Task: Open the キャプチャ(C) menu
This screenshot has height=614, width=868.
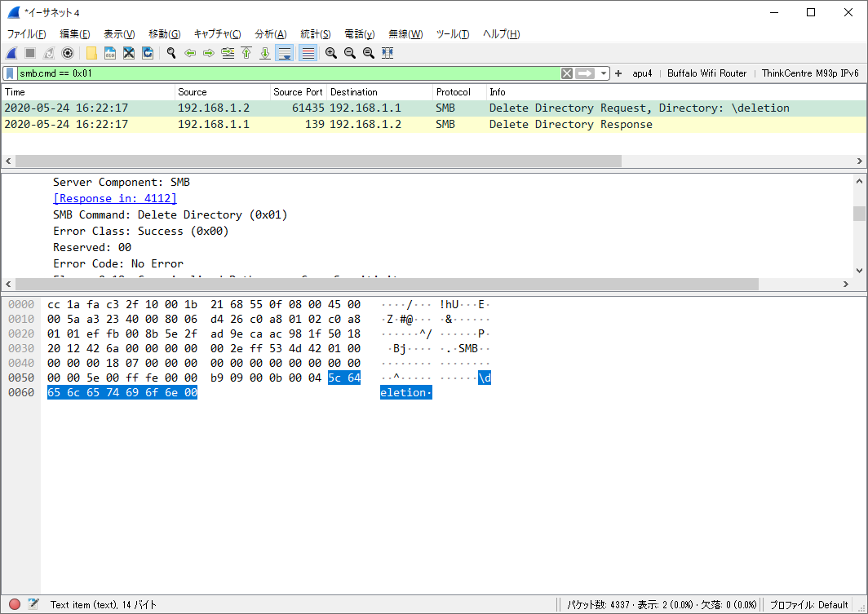Action: (217, 34)
